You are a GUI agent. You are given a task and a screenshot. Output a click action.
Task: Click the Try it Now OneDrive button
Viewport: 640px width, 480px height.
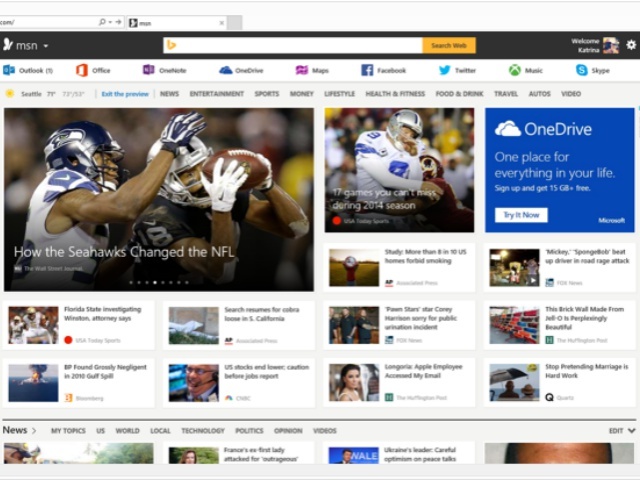pyautogui.click(x=520, y=215)
